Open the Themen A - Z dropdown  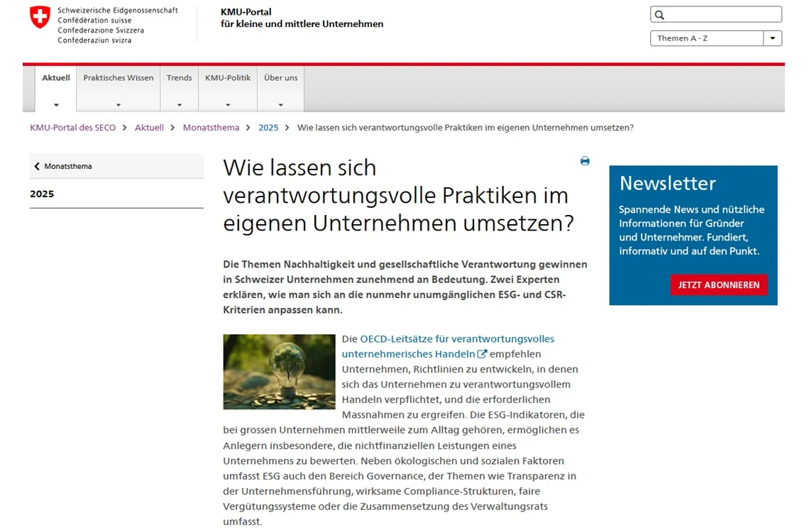click(772, 38)
